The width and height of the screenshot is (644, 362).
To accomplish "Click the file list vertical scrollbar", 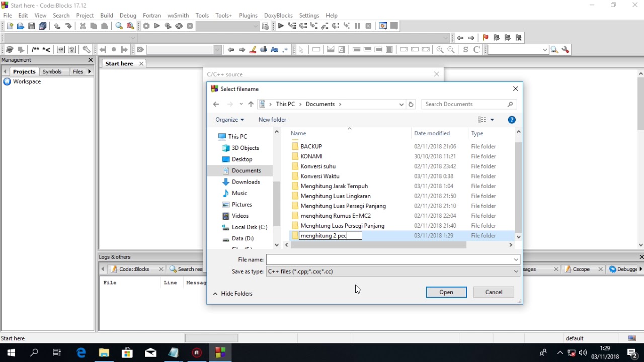I will [x=519, y=188].
